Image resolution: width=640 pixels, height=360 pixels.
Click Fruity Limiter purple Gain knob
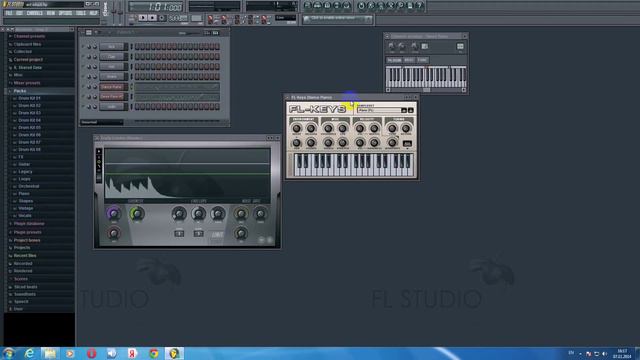tap(114, 213)
